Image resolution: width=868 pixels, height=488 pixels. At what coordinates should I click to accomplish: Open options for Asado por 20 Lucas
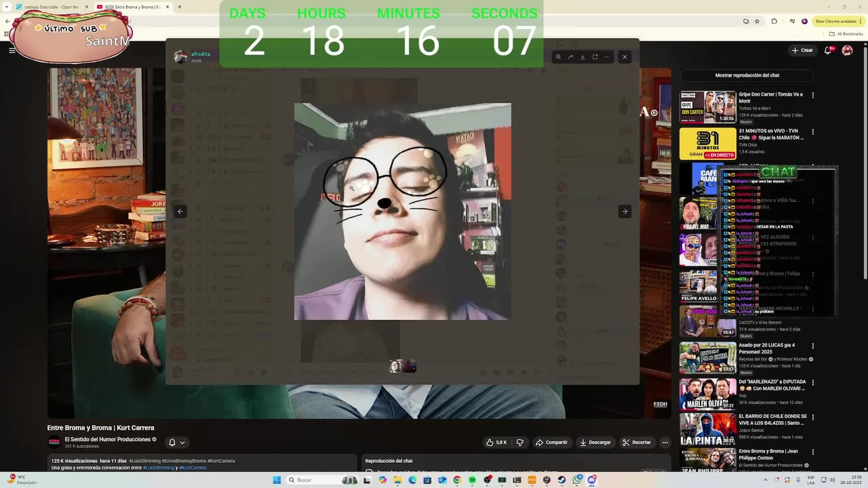[x=812, y=346]
